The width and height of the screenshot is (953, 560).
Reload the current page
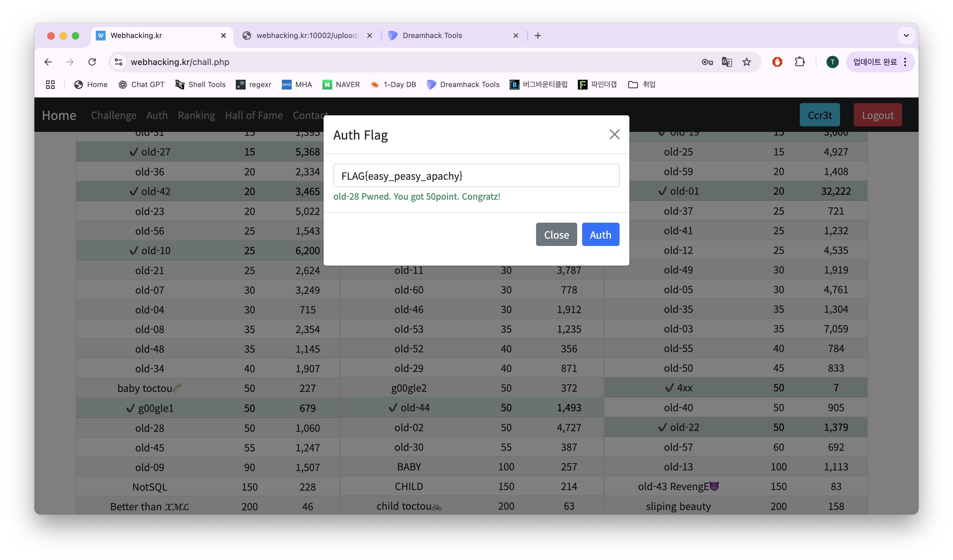92,62
